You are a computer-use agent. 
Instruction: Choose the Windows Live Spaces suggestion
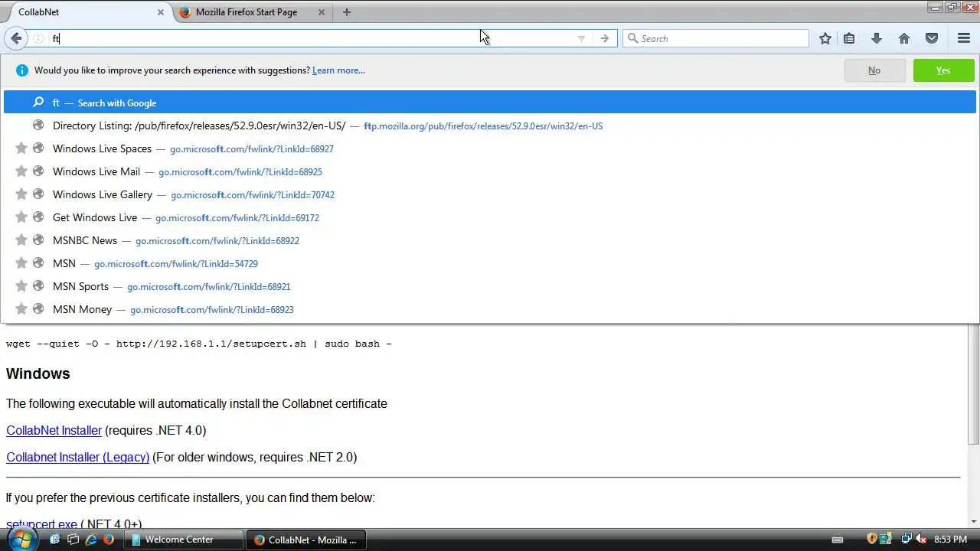coord(490,148)
